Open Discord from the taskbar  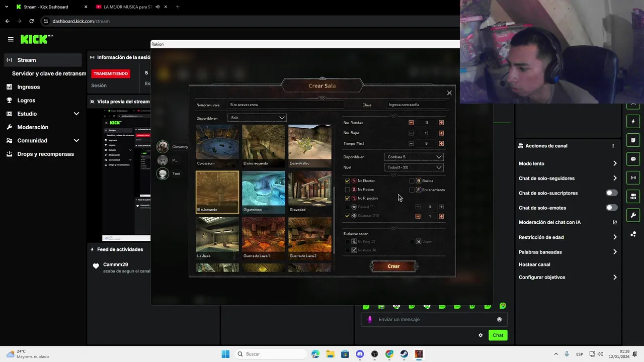[x=360, y=354]
